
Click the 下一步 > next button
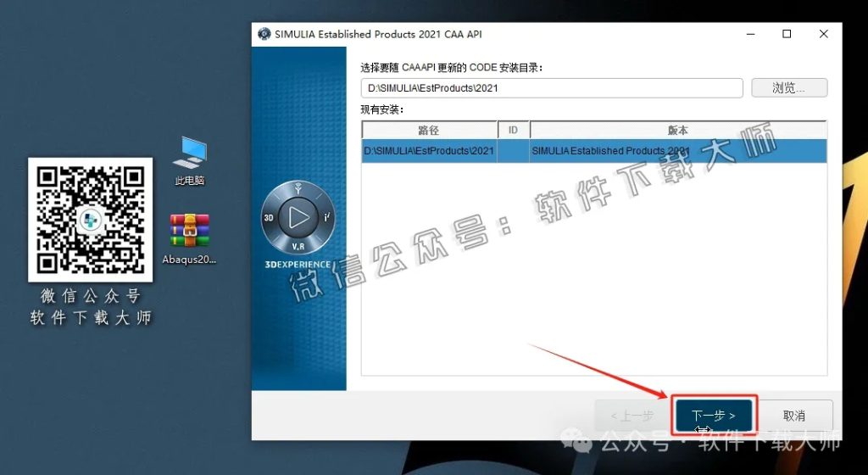pyautogui.click(x=714, y=416)
